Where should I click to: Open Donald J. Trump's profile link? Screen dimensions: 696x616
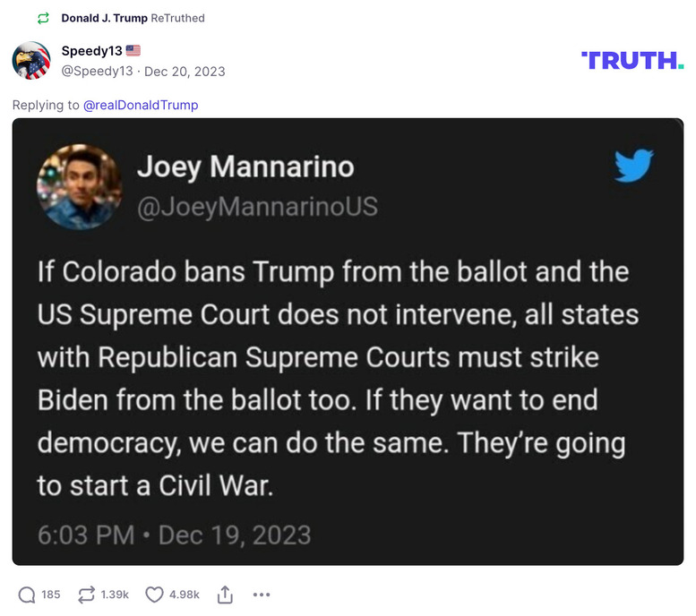pyautogui.click(x=104, y=18)
